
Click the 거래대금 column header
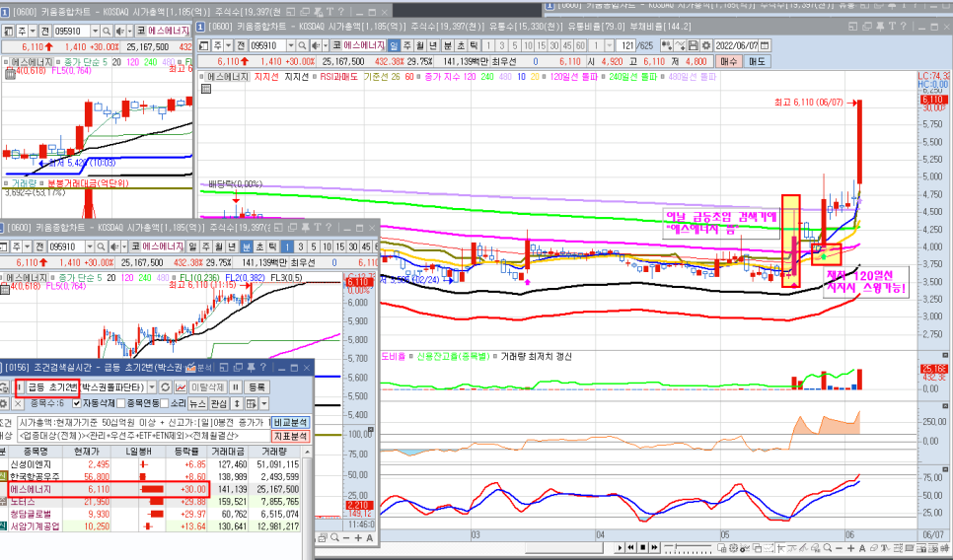228,452
